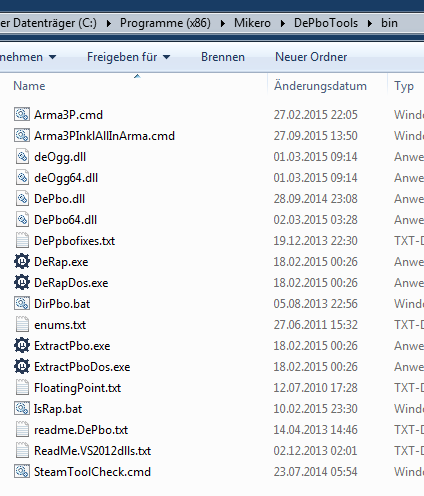Select the file name ExtractPbo.exe
Viewport: 424px width, 496px height.
pos(72,346)
